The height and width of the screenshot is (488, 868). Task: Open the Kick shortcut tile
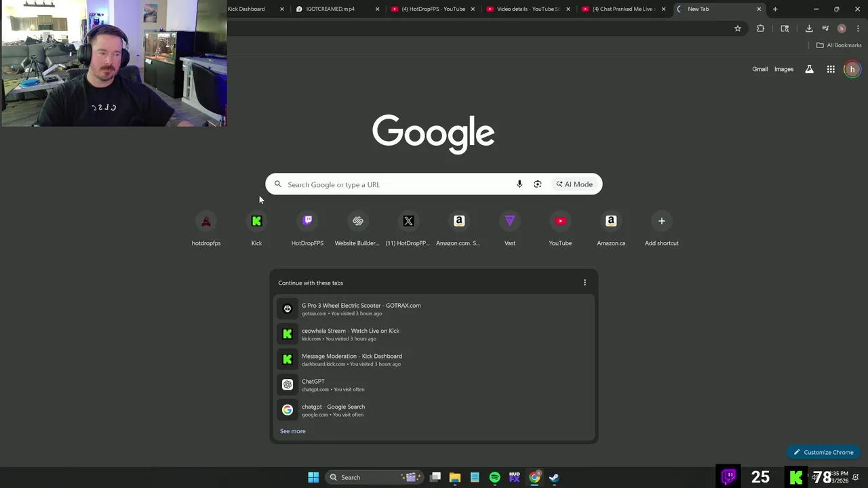point(256,229)
